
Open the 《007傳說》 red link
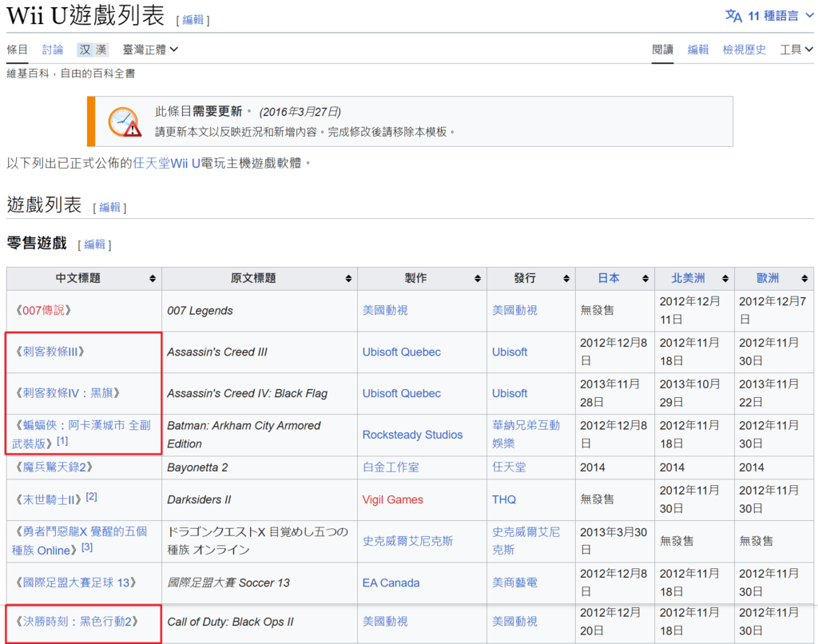coord(44,311)
